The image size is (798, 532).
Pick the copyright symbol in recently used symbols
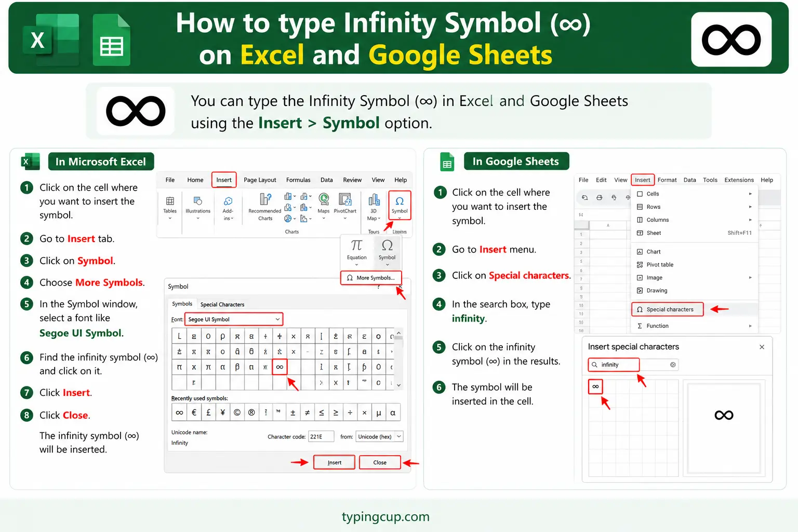237,413
